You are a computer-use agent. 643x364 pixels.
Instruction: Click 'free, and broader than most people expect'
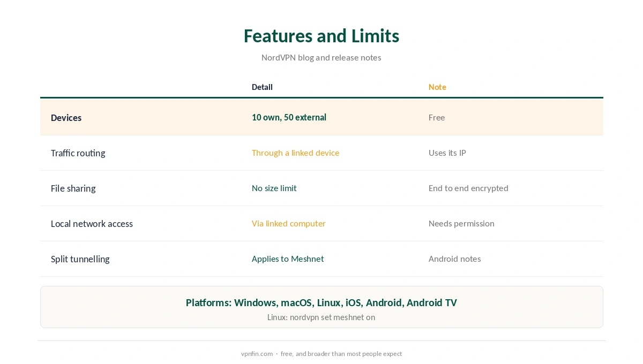click(x=341, y=354)
